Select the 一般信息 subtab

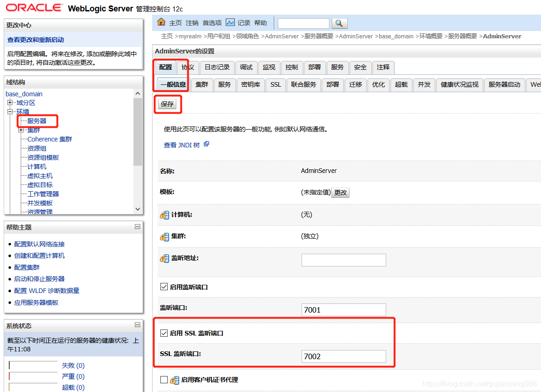[173, 85]
